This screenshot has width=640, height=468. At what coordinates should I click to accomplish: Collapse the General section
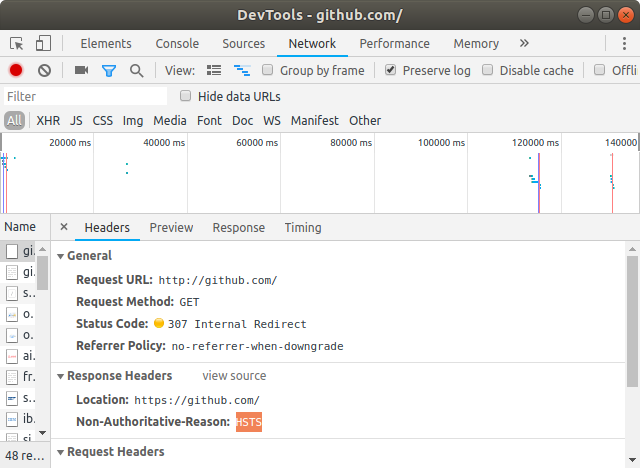click(60, 256)
